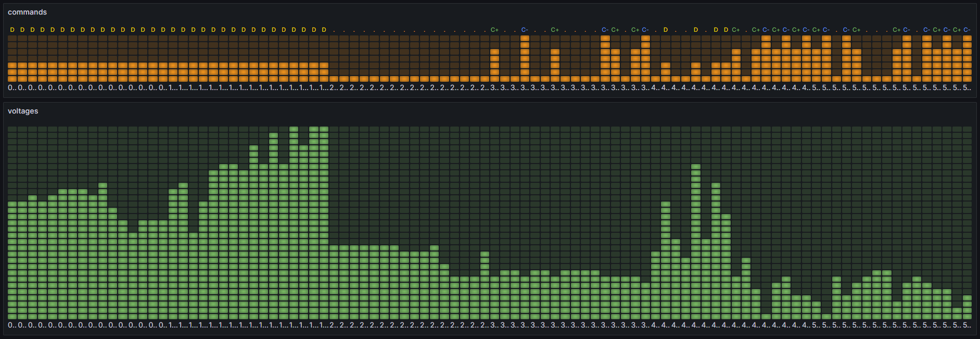Click the first full-height orange bar in commands
Viewport: 980px width, 339px height.
[525, 58]
